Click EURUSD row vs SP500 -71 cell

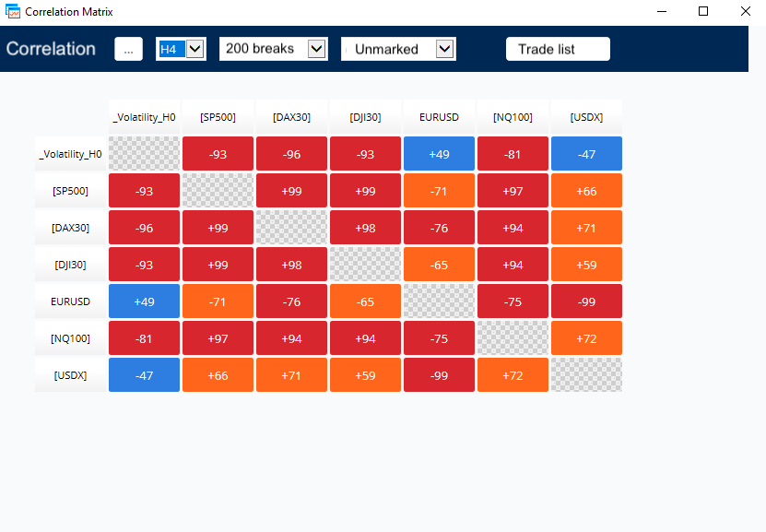[218, 301]
